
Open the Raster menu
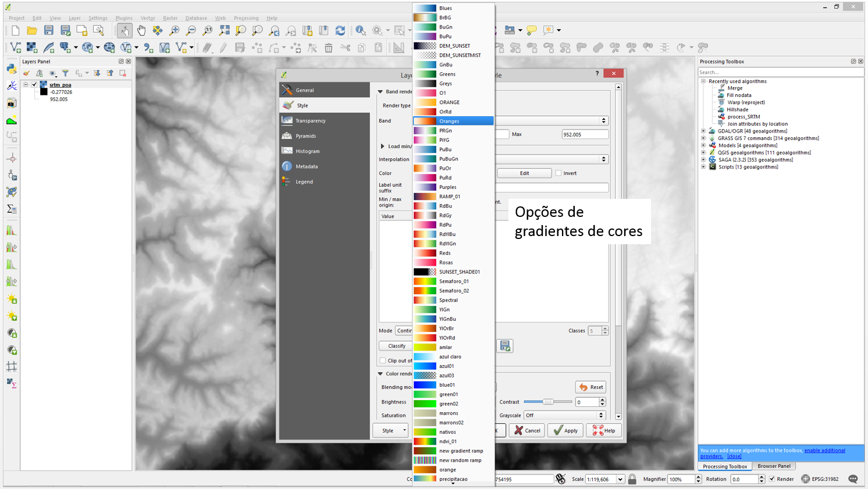pyautogui.click(x=170, y=18)
